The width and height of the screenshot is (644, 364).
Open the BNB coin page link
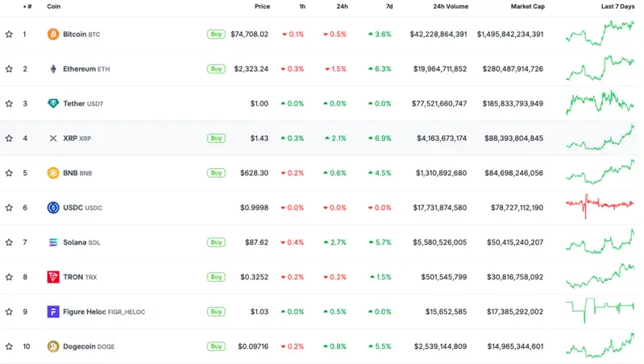point(77,173)
